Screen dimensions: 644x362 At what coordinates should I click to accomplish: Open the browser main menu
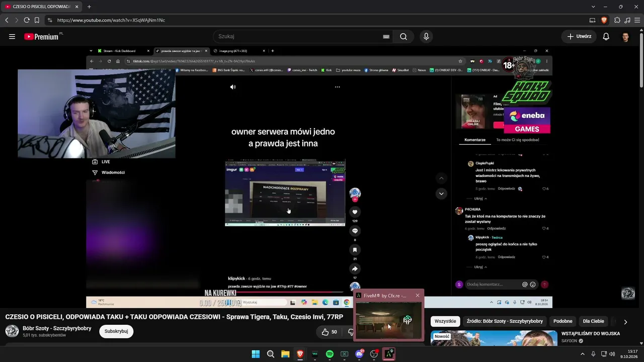pyautogui.click(x=637, y=20)
